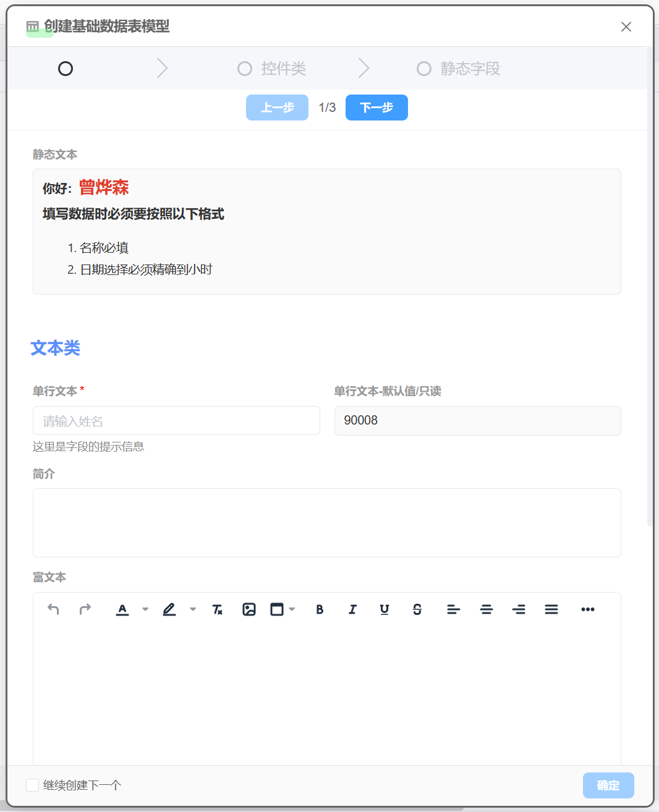
Task: Open the more options ellipsis in toolbar
Action: tap(587, 609)
